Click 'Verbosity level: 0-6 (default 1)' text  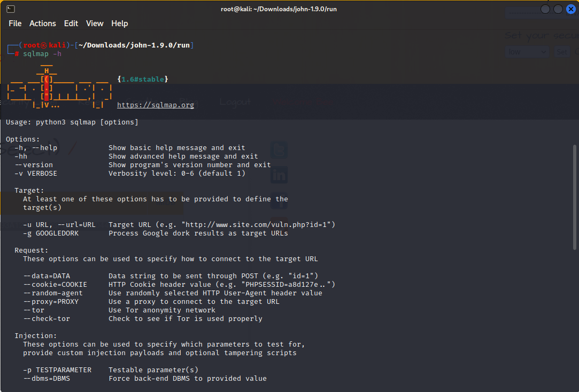point(177,174)
